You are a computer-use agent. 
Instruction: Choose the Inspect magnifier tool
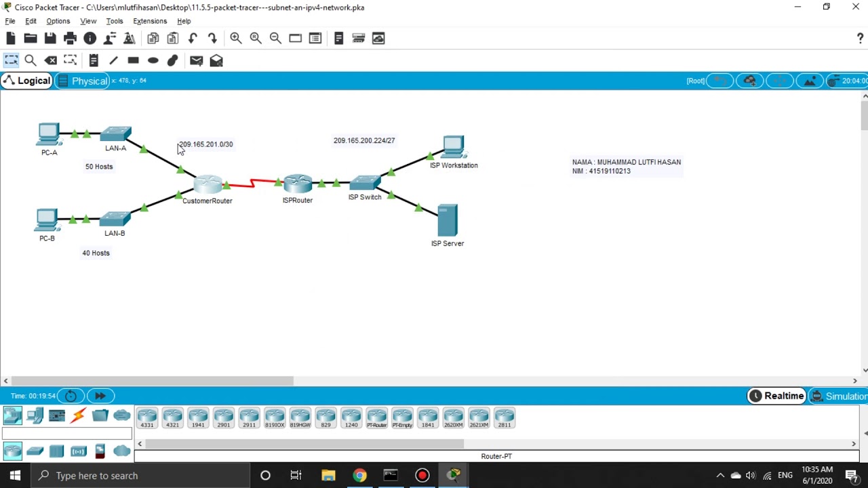click(31, 60)
